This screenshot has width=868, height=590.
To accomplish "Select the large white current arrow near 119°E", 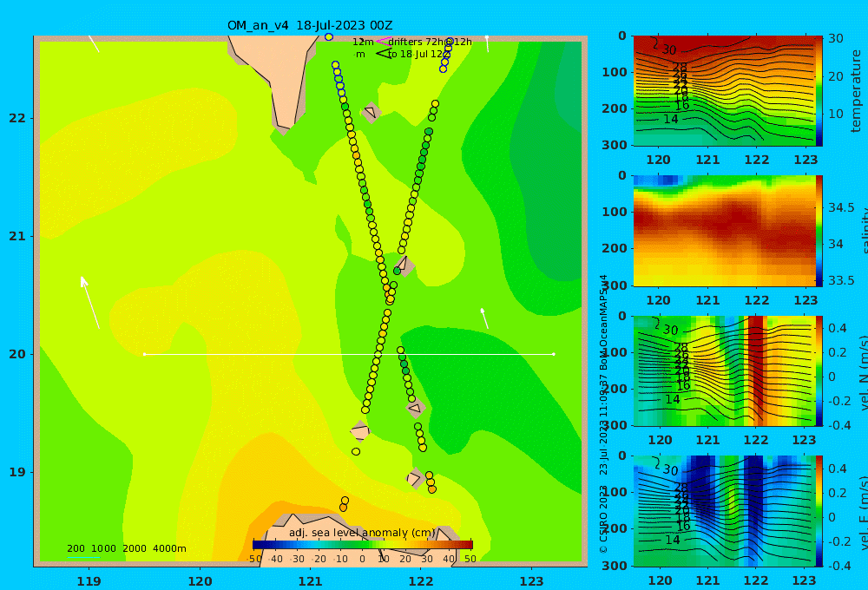I will (x=90, y=303).
